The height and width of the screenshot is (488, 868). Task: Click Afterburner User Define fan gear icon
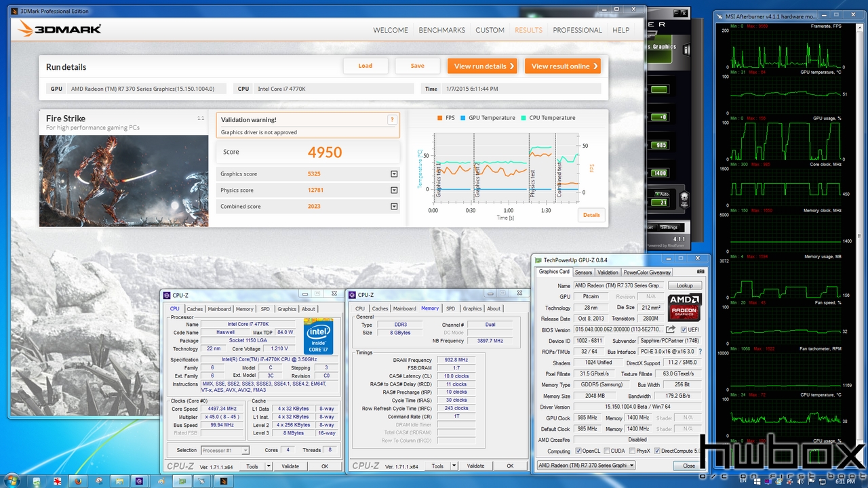point(685,199)
